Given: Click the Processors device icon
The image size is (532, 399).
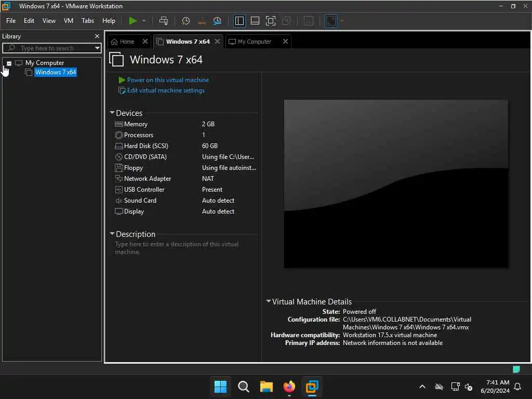Looking at the screenshot, I should [119, 135].
